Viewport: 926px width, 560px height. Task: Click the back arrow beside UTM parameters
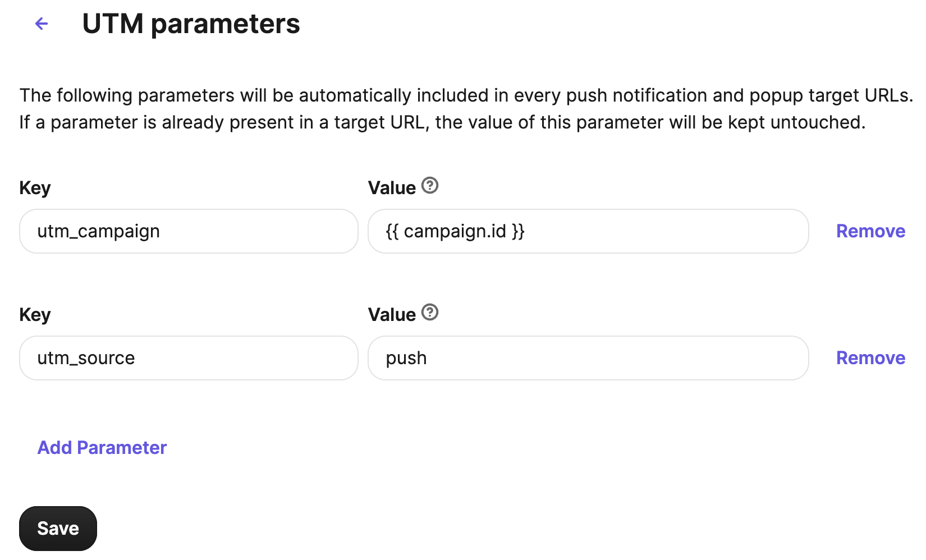(42, 24)
